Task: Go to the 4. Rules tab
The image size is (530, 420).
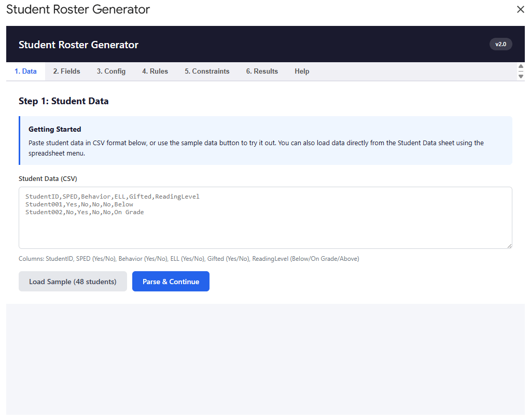Action: [155, 72]
